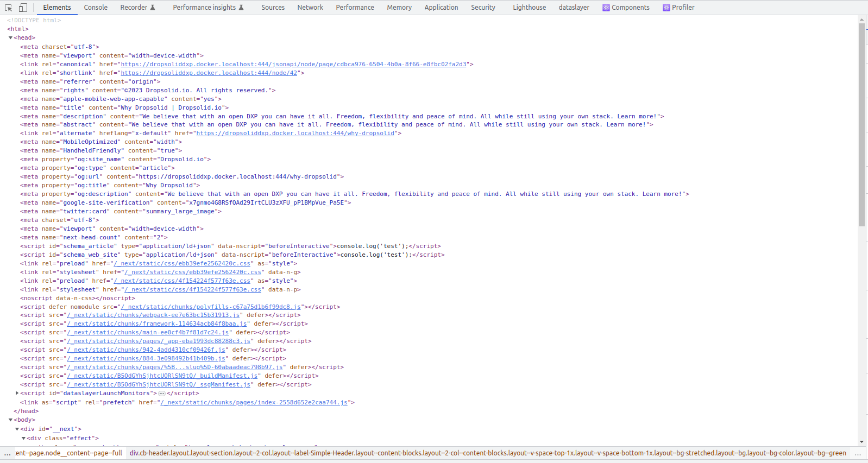Click the node__content-page--full breadcrumb
868x463 pixels.
point(69,453)
